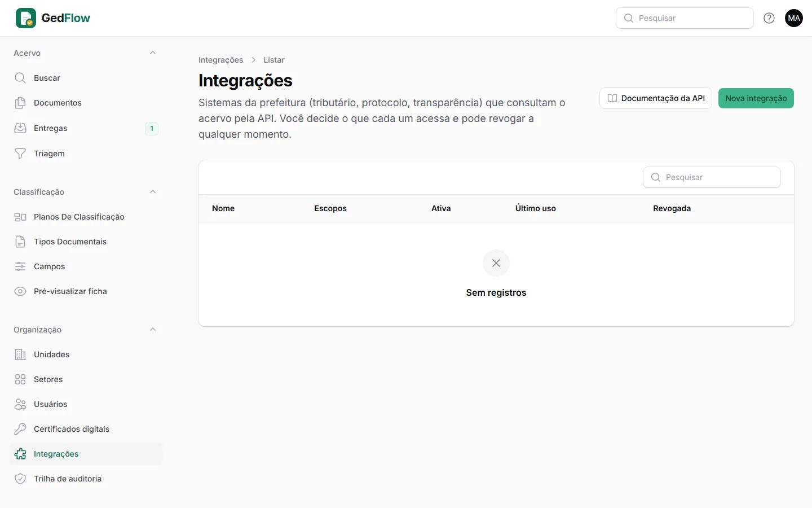Viewport: 812px width, 508px height.
Task: Sort the table by Nome column
Action: click(223, 208)
